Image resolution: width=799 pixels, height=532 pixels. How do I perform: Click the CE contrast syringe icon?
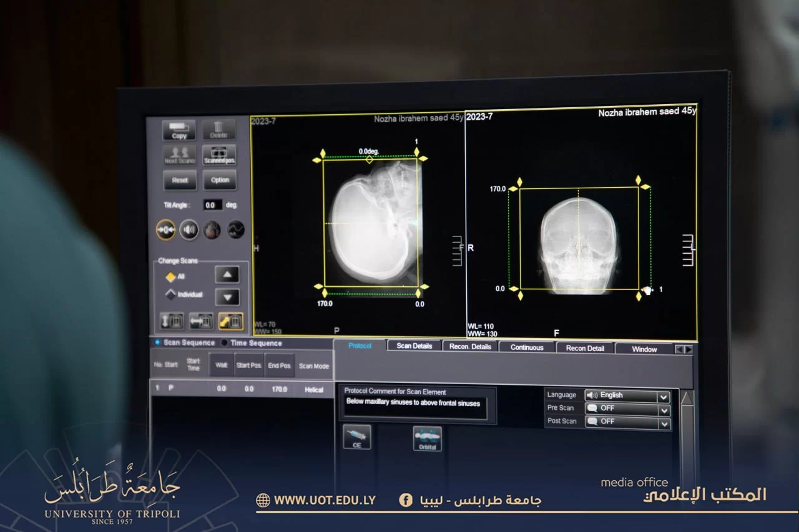pyautogui.click(x=357, y=437)
